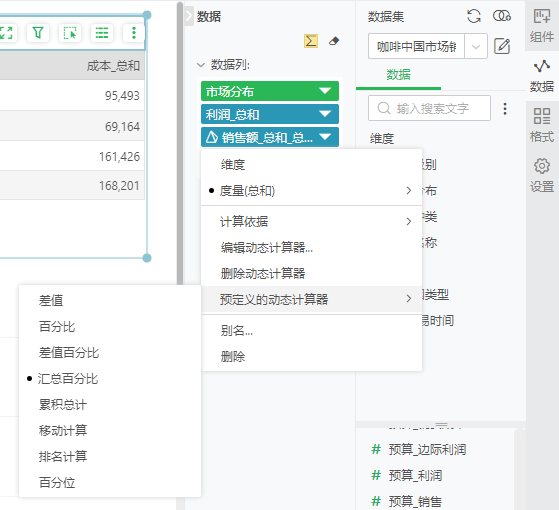The height and width of the screenshot is (510, 559).
Task: Open the 市场分布 field dropdown arrow
Action: pos(325,91)
